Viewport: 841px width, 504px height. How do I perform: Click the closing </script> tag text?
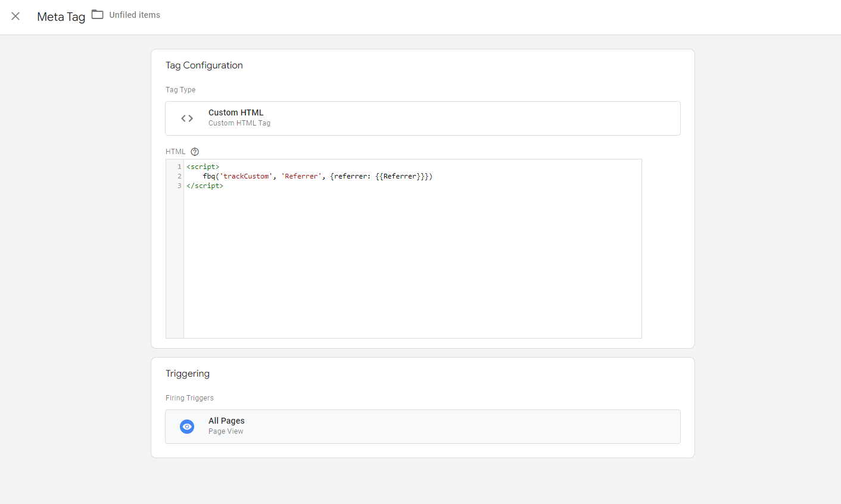(x=205, y=186)
